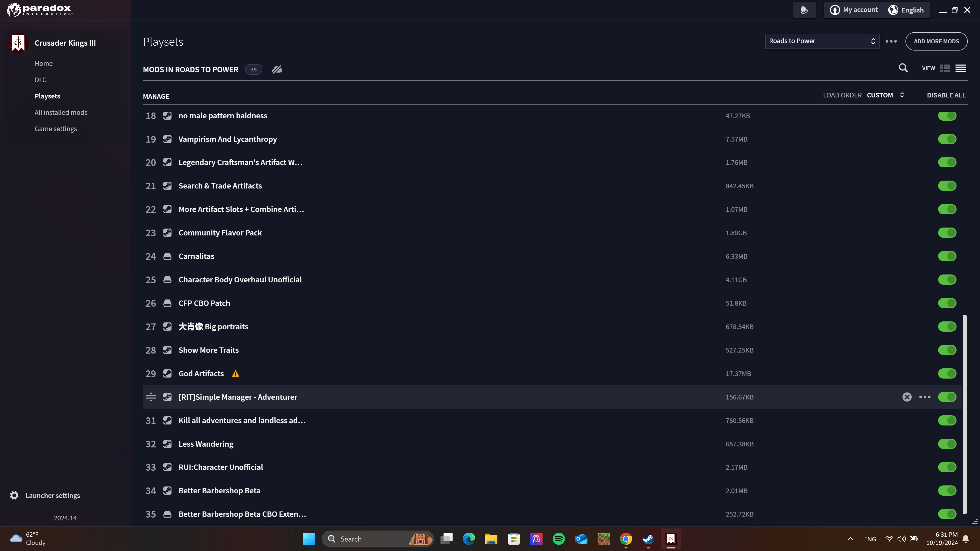Screen dimensions: 980x551
Task: Toggle Character Body Overhaul Unofficial off
Action: point(947,280)
